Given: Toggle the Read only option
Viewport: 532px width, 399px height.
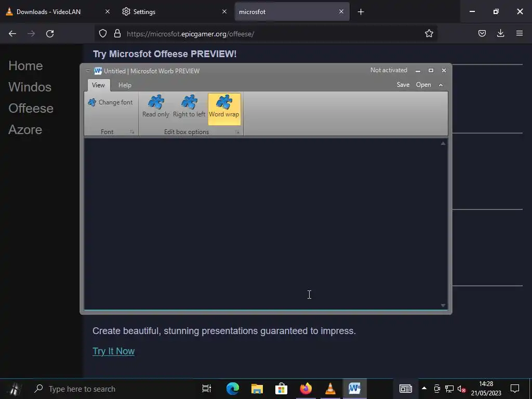Looking at the screenshot, I should click(x=156, y=107).
